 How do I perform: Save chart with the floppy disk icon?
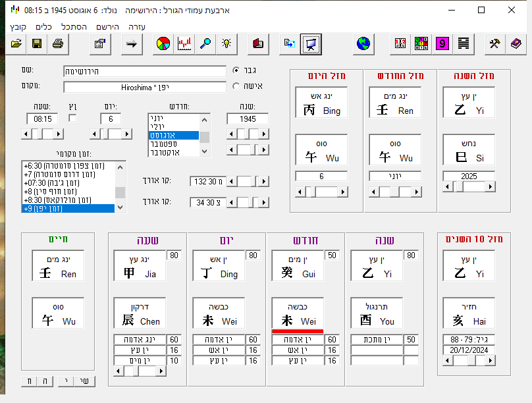pyautogui.click(x=37, y=43)
